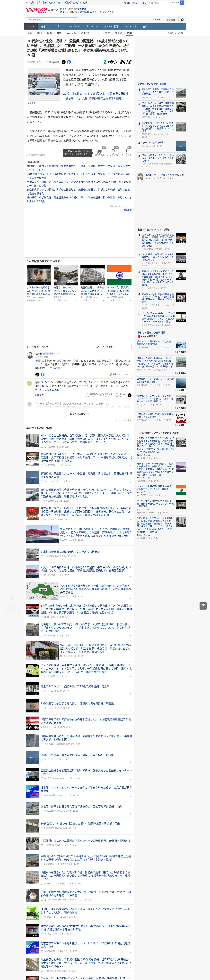Open the エンタメ category
The height and width of the screenshot is (980, 210).
tap(71, 33)
